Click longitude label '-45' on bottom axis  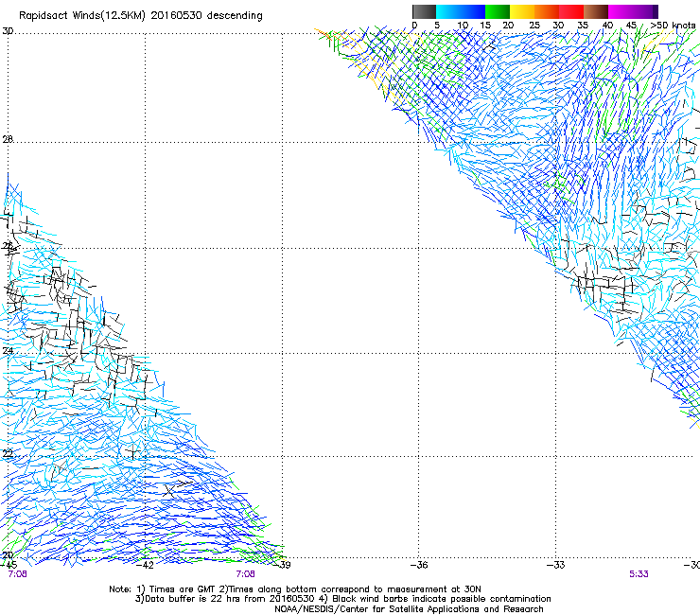pyautogui.click(x=8, y=565)
